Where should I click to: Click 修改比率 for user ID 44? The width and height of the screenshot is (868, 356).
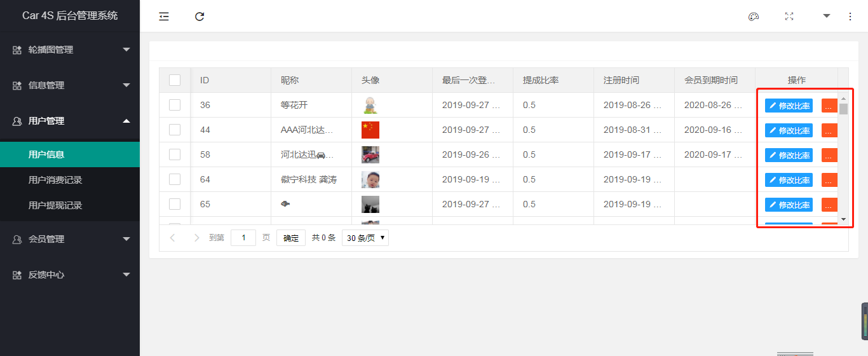pos(789,130)
